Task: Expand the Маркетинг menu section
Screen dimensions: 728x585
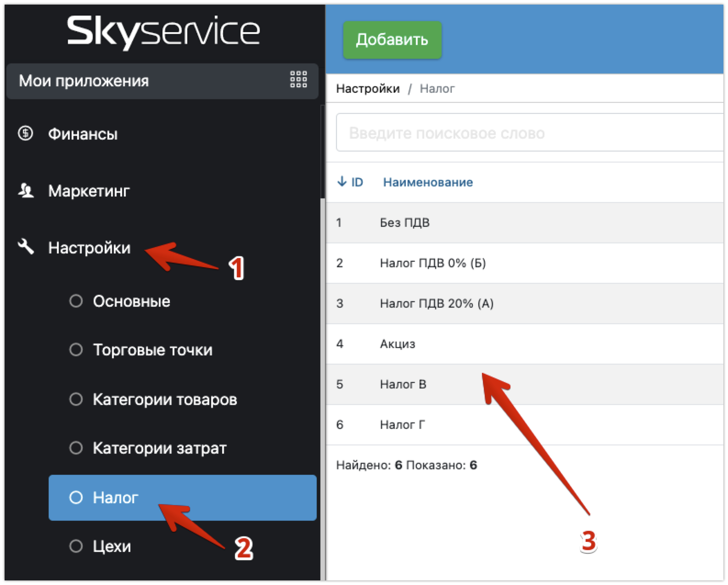Action: (x=89, y=191)
